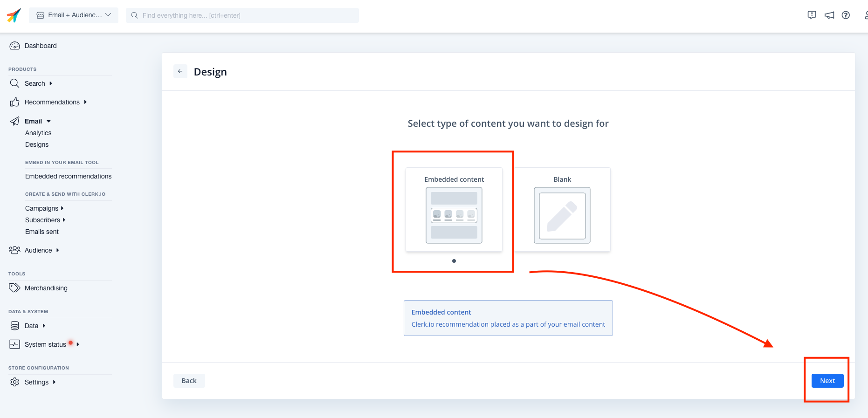Expand the Recommendations menu
The image size is (868, 418).
(x=52, y=102)
